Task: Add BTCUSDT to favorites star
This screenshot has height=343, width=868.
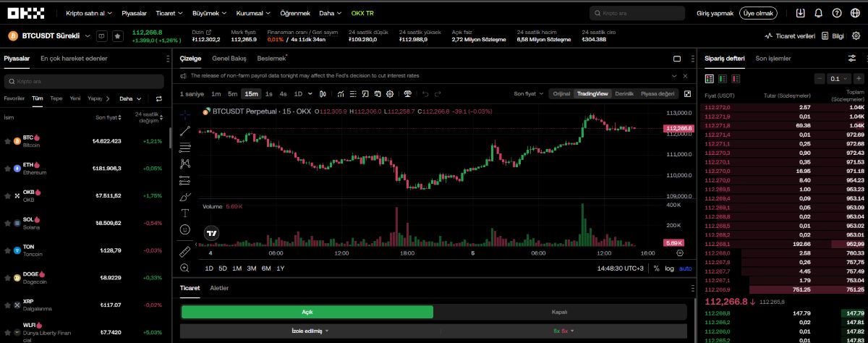Action: point(117,35)
